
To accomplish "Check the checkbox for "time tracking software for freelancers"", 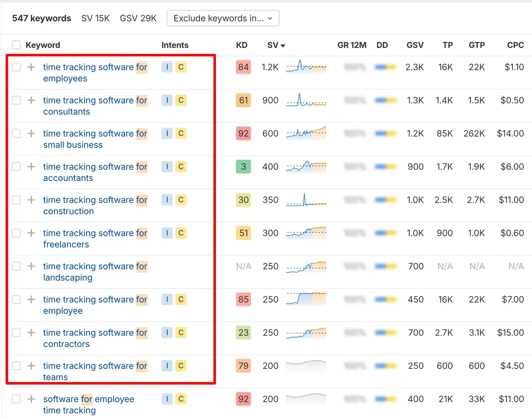I will [16, 233].
